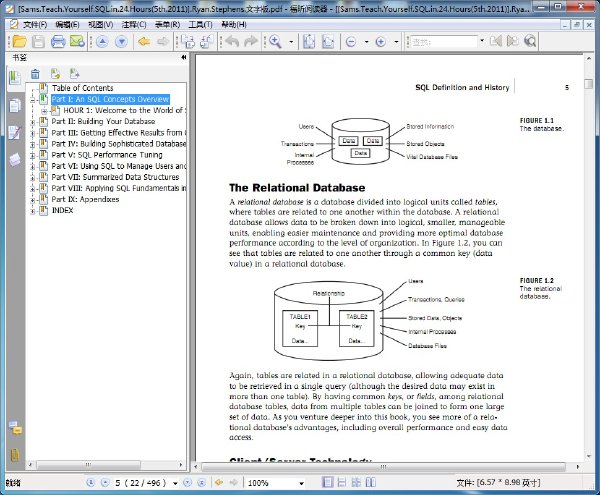The height and width of the screenshot is (495, 600).
Task: Click the undo arrow icon
Action: [x=232, y=41]
